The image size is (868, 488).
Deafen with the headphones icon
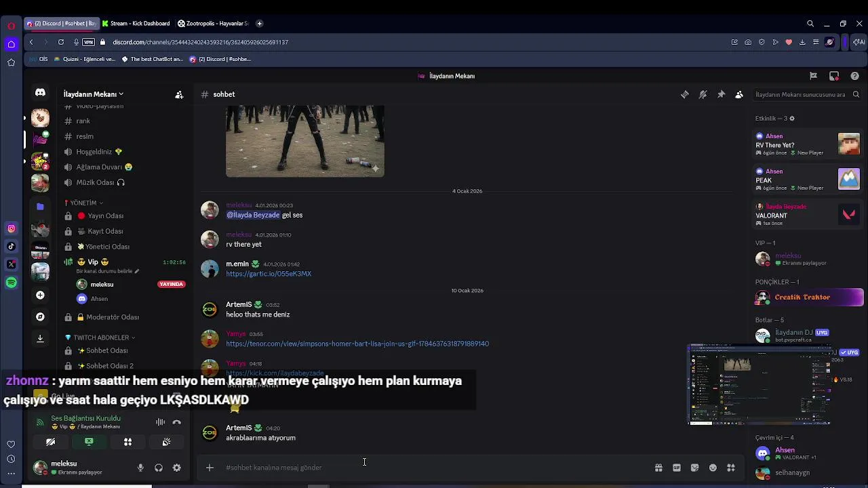pos(159,468)
